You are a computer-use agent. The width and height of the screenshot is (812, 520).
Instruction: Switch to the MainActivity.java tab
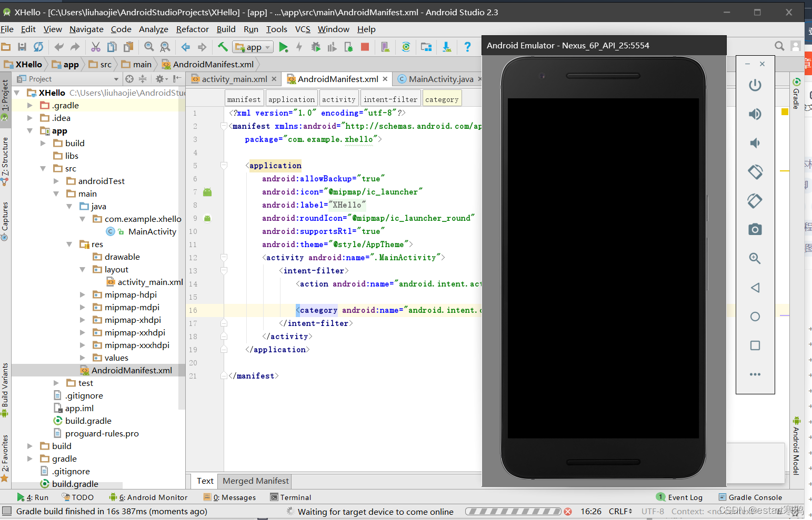click(441, 79)
